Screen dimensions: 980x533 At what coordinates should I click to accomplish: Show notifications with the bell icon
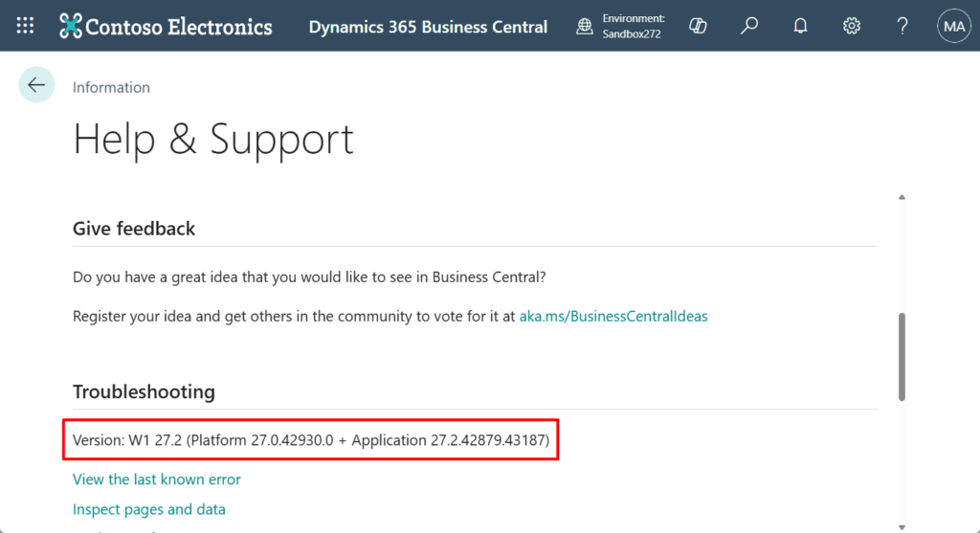800,26
